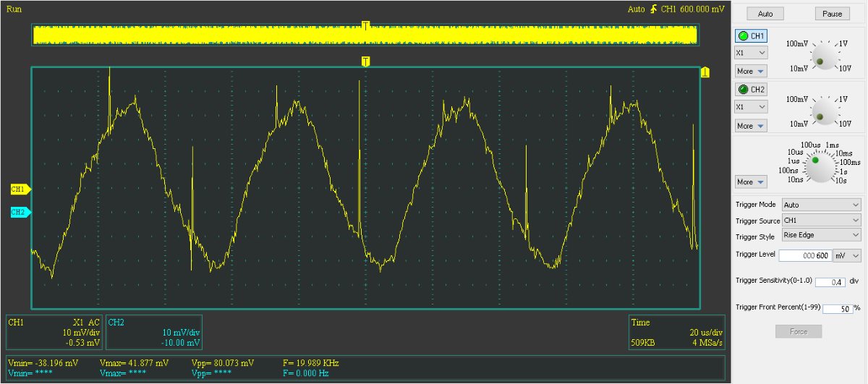Screen dimensions: 868x384
Task: Pause the waveform acquisition
Action: [832, 14]
